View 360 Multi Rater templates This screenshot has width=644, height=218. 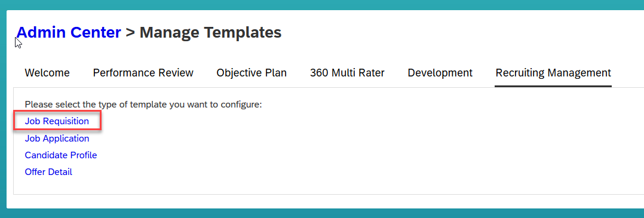(x=347, y=73)
